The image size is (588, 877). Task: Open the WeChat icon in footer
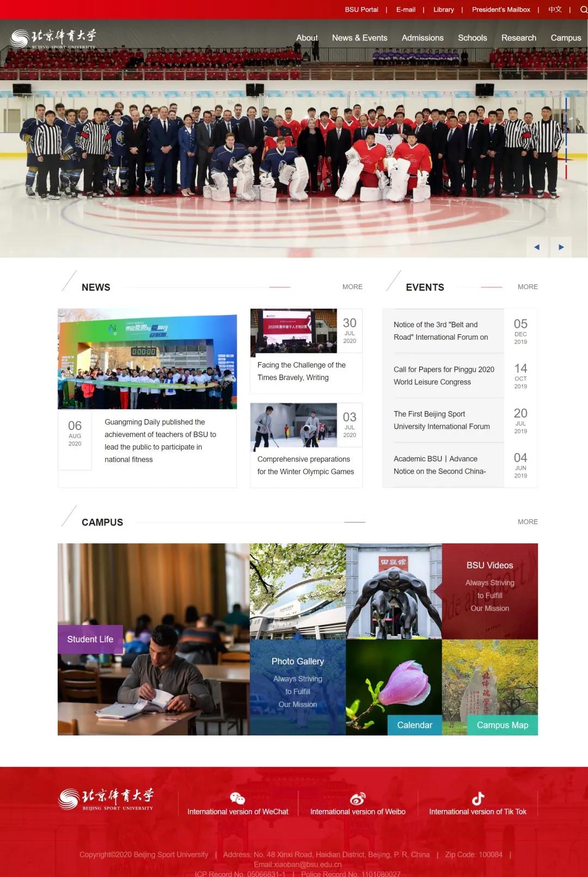[237, 798]
